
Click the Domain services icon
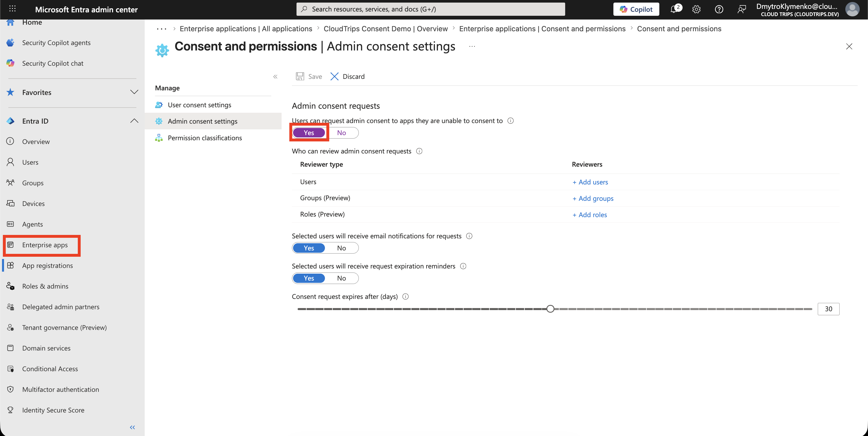click(10, 348)
